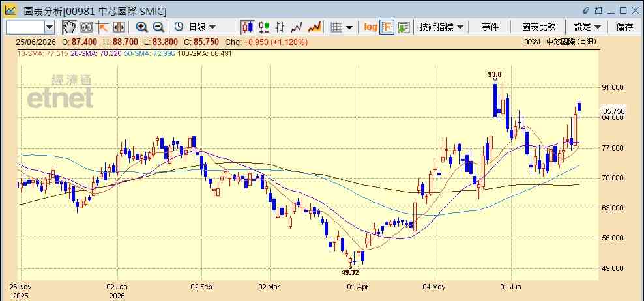This screenshot has width=644, height=301.
Task: Switch to hollow candle chart type
Action: click(264, 27)
